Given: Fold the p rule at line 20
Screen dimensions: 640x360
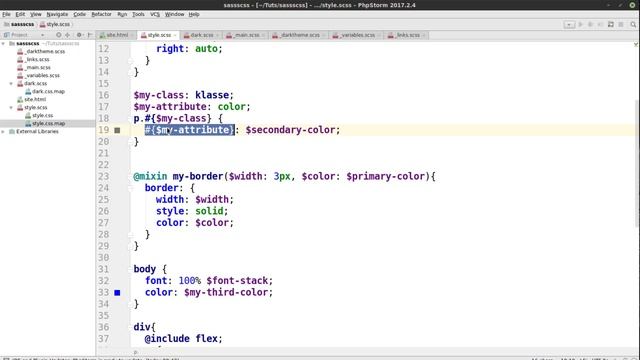Looking at the screenshot, I should point(131,142).
